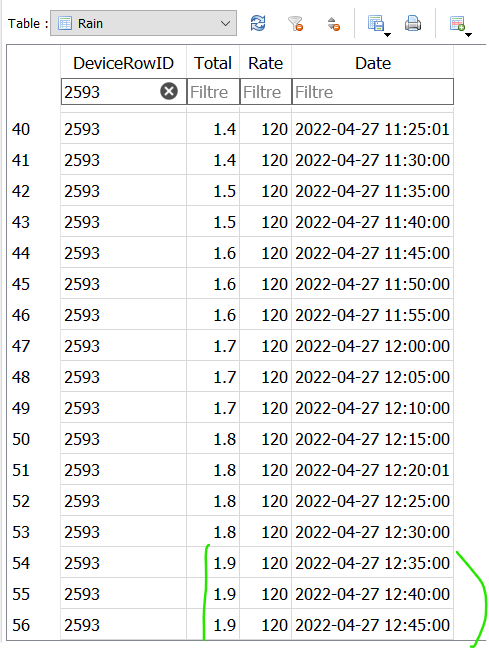
Task: Insert new record icon
Action: click(x=457, y=23)
